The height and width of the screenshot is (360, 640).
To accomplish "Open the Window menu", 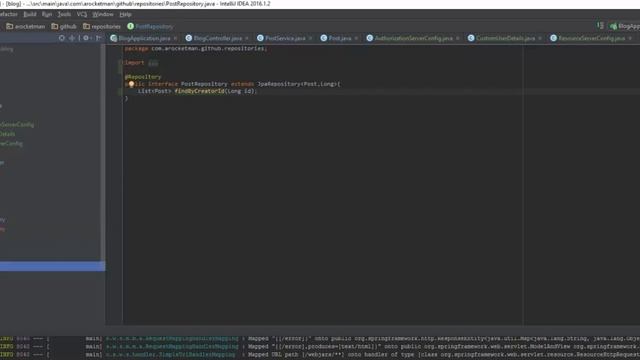I will pos(103,14).
